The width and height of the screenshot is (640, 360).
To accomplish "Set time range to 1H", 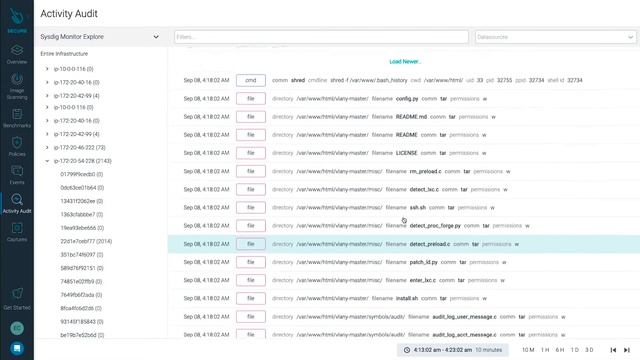I will [545, 350].
